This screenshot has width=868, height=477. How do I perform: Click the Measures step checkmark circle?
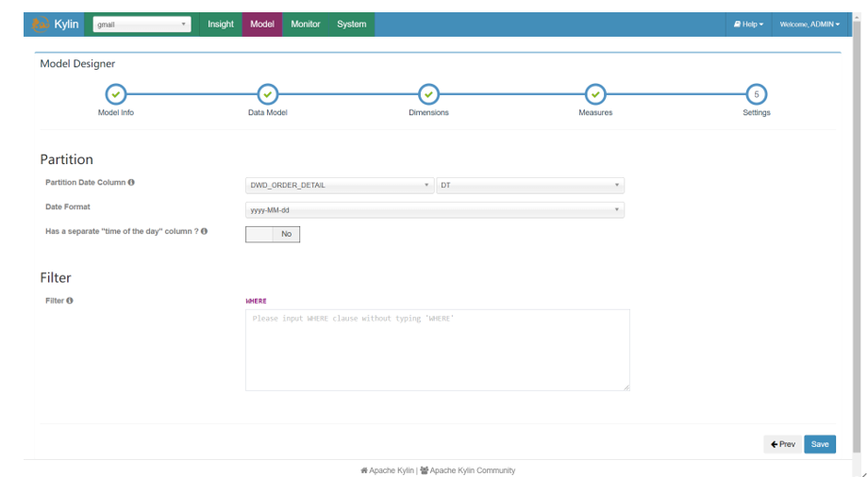pos(595,94)
